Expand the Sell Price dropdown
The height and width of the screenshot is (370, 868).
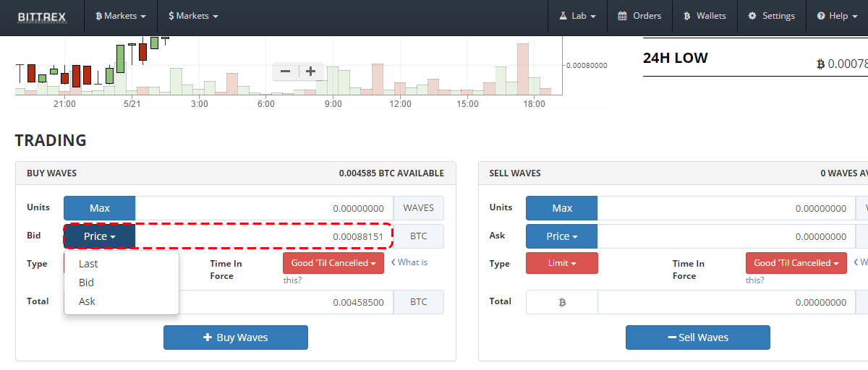562,236
